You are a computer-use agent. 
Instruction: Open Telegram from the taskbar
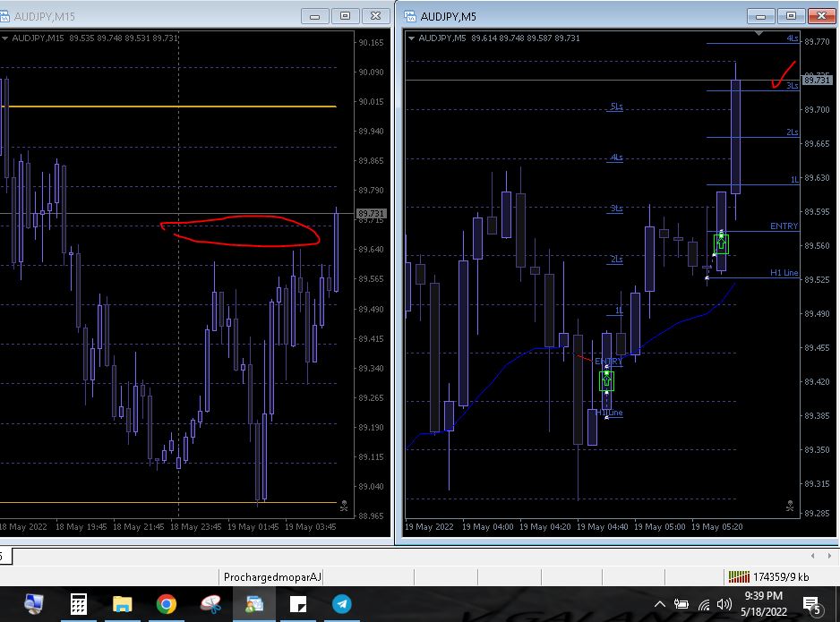click(342, 604)
